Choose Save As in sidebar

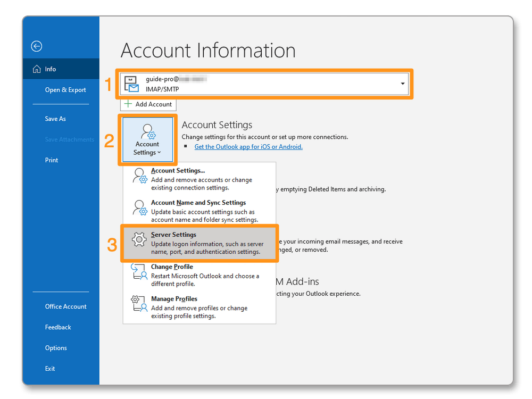[55, 119]
